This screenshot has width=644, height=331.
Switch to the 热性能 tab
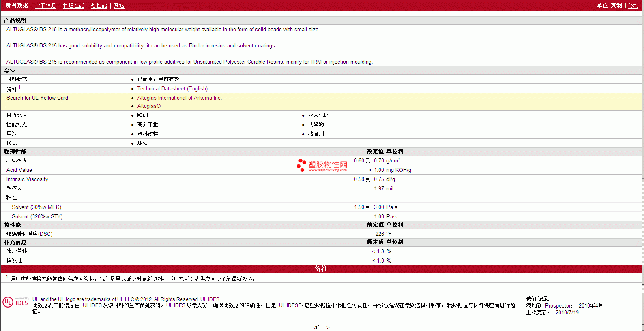click(99, 5)
